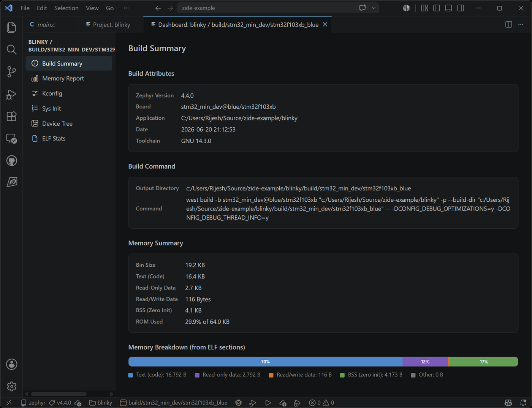Open the Explorer view in activity bar

[11, 27]
